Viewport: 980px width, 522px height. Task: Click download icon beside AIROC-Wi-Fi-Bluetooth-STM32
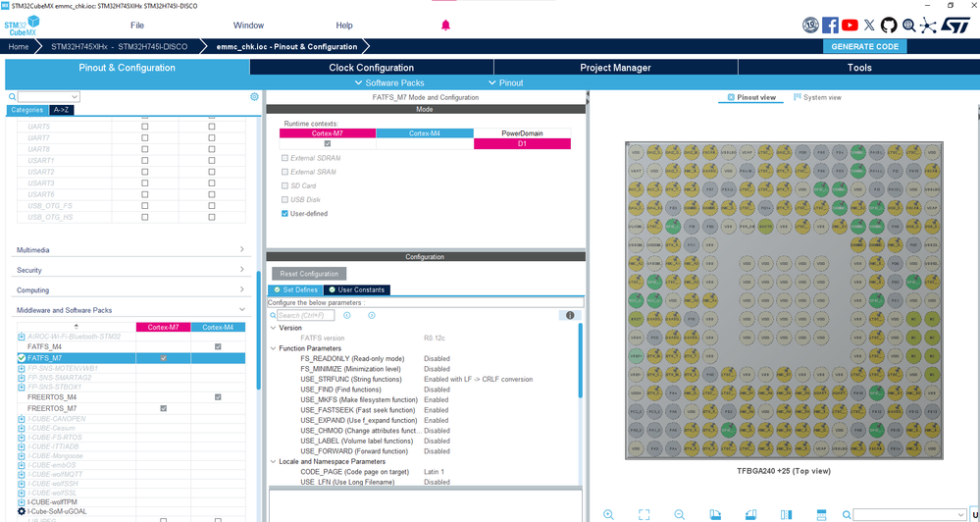22,337
